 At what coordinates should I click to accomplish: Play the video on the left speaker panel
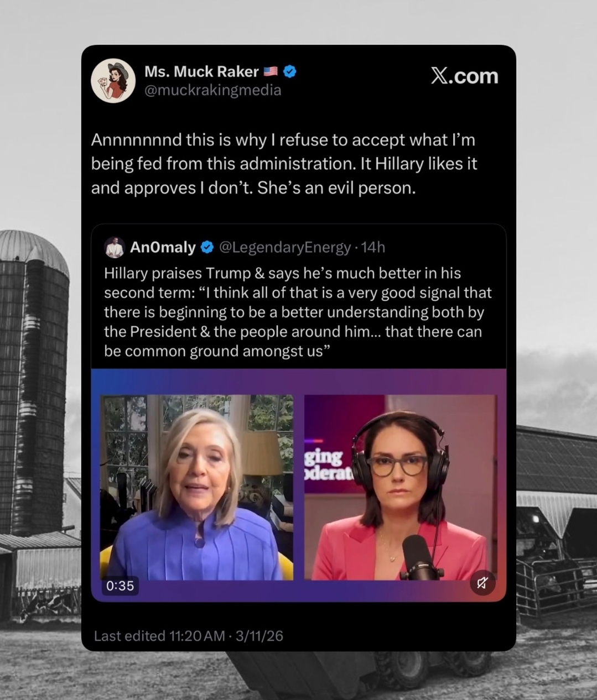pos(196,488)
